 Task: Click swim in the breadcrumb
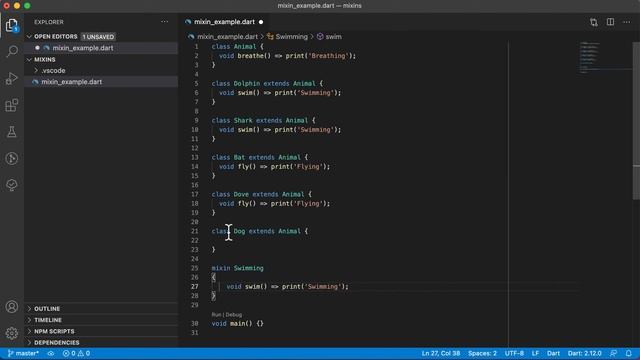click(x=333, y=37)
